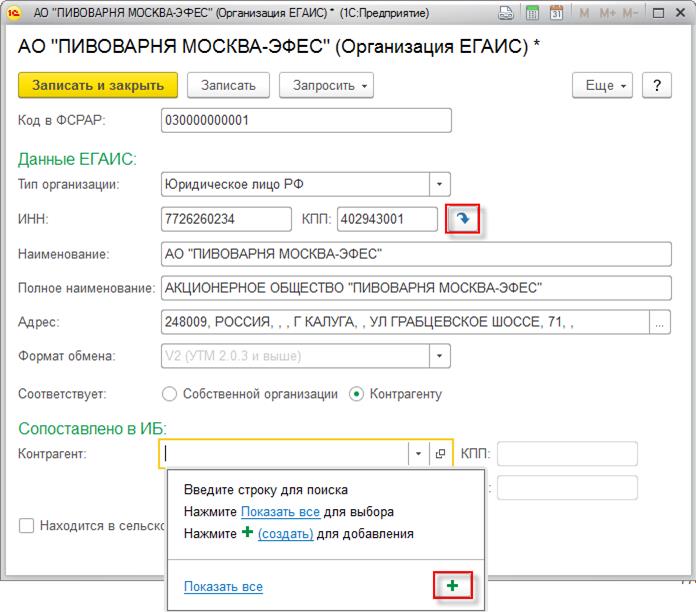Click the M+ memory add button
Viewport: 696px width, 612px height.
click(x=608, y=13)
